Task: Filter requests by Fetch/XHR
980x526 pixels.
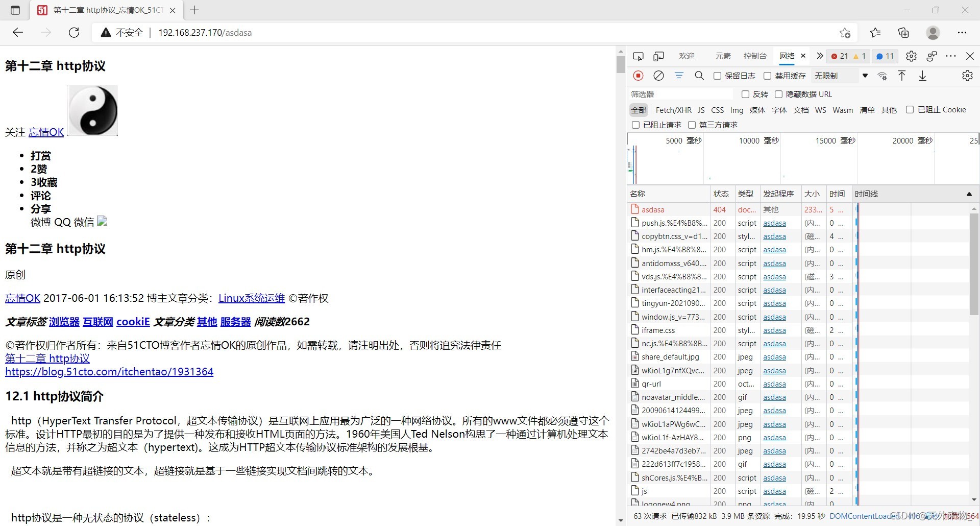Action: pos(673,110)
